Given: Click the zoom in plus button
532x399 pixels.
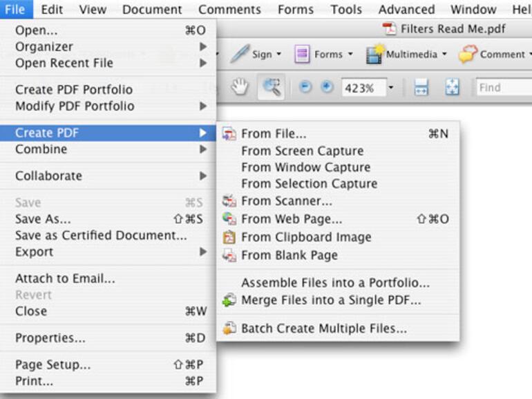Looking at the screenshot, I should [327, 88].
